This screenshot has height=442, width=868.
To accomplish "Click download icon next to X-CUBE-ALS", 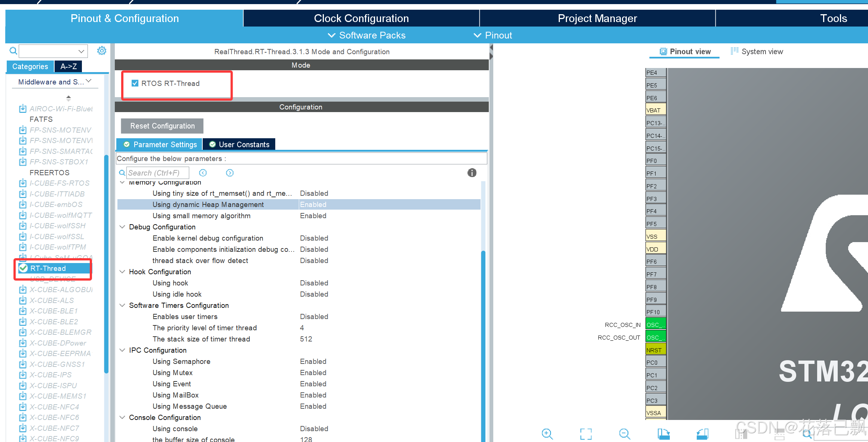I will coord(23,300).
